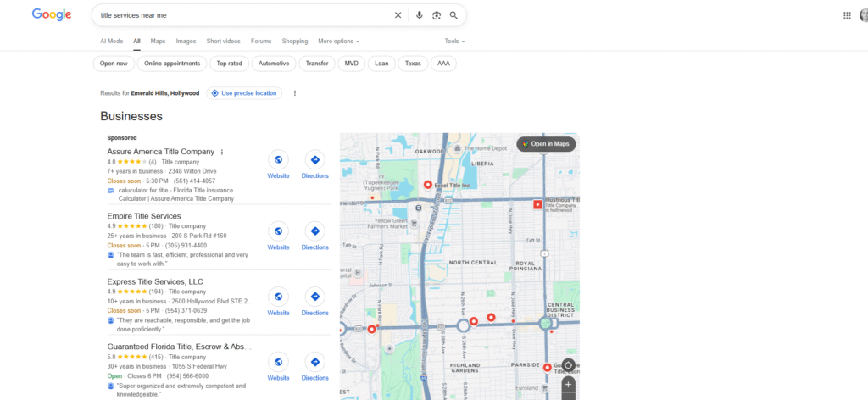Click the Use precise location button
The height and width of the screenshot is (400, 868).
click(x=244, y=93)
